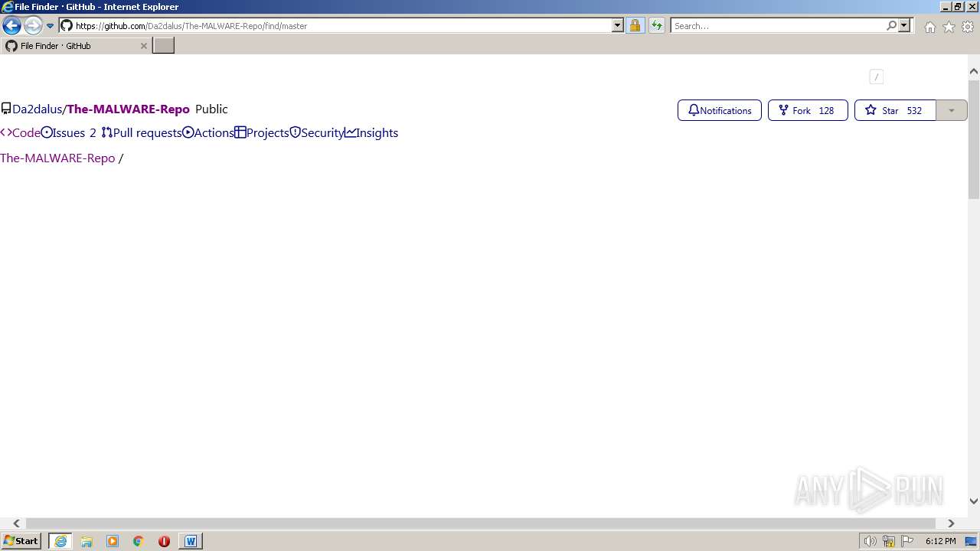The height and width of the screenshot is (551, 980).
Task: Click the slash search shortcut box
Action: 877,77
